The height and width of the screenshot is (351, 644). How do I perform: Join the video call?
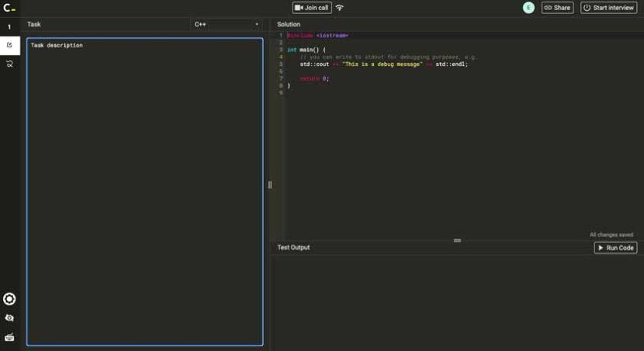(312, 8)
